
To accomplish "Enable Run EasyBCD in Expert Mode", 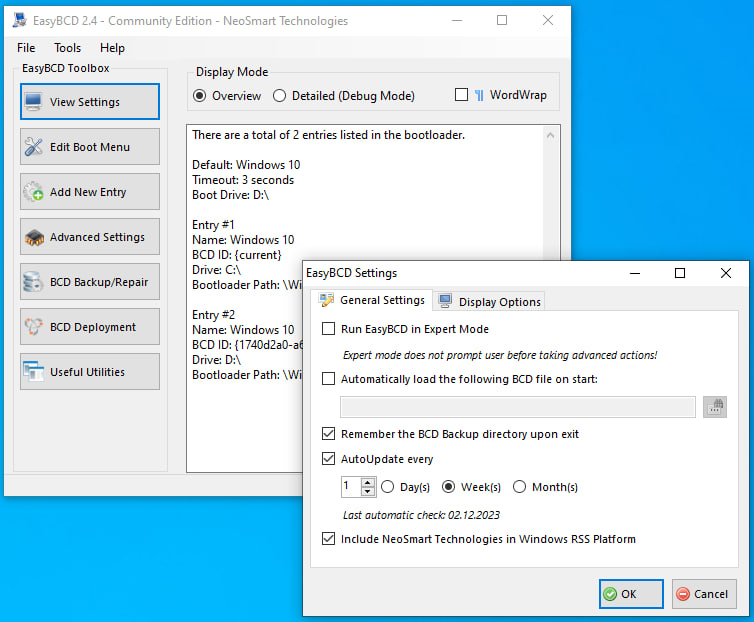I will click(x=328, y=329).
